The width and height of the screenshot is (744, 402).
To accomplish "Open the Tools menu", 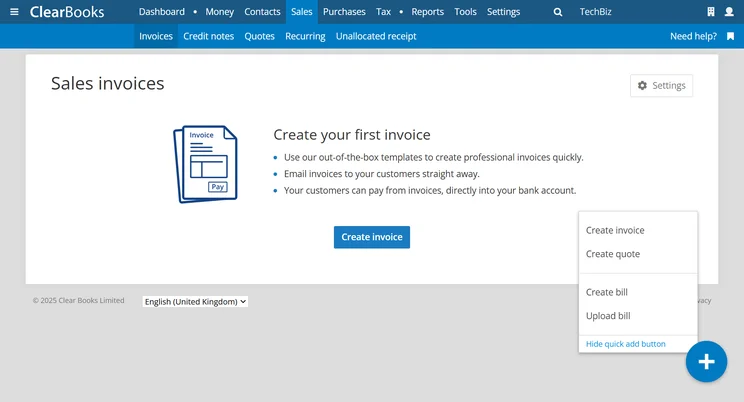I will [x=465, y=12].
